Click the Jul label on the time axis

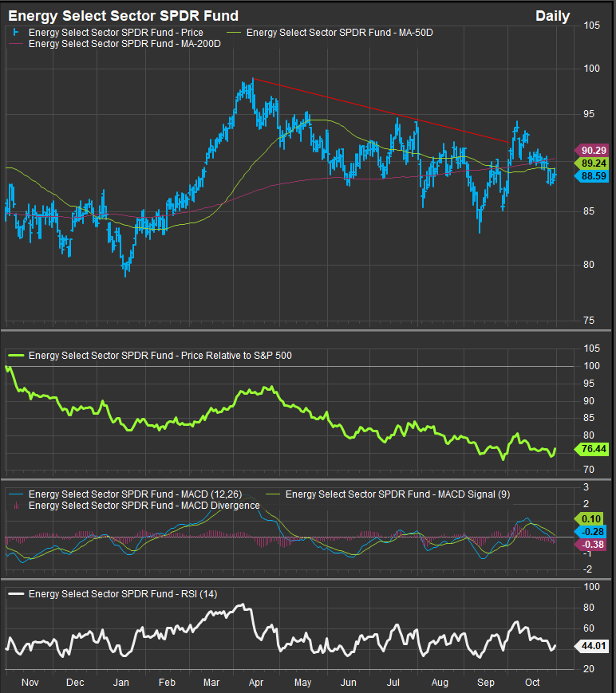[x=393, y=683]
